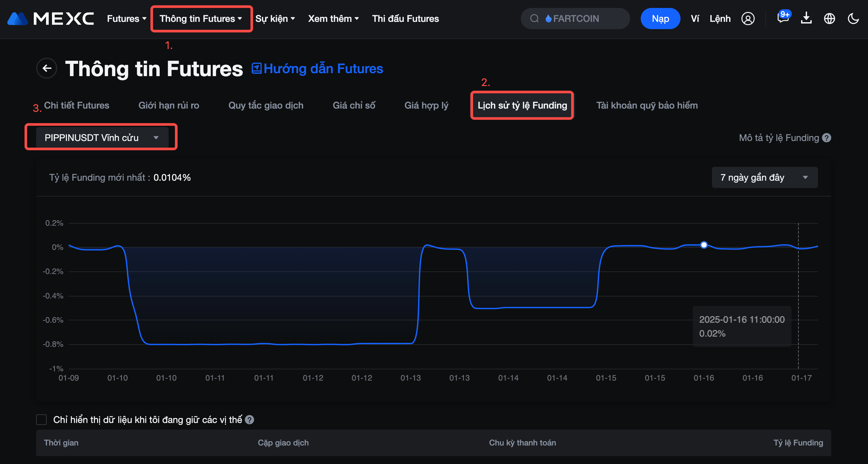868x464 pixels.
Task: Click help icon next to positions checkbox
Action: click(x=249, y=420)
